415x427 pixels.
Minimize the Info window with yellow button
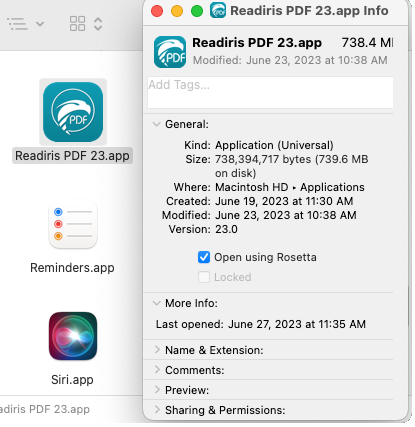pos(177,11)
